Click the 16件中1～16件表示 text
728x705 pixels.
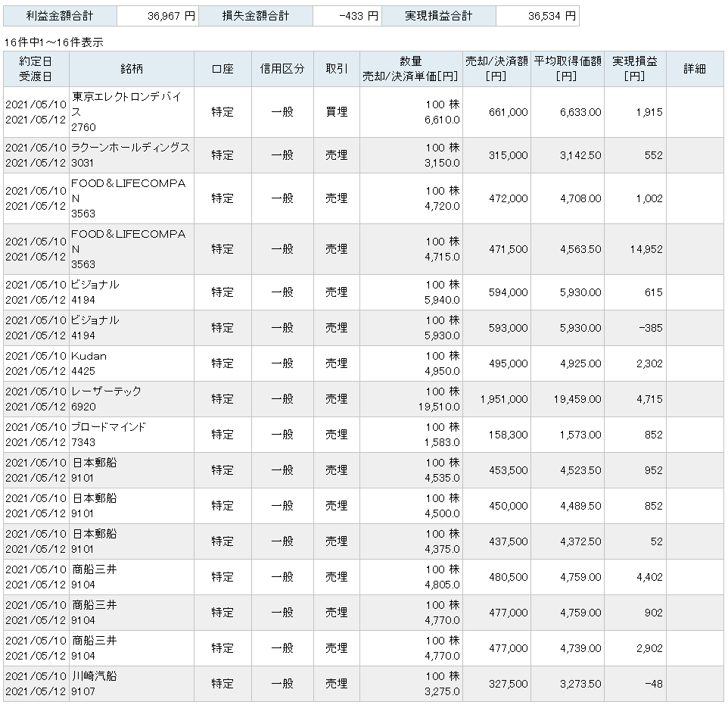pyautogui.click(x=54, y=42)
